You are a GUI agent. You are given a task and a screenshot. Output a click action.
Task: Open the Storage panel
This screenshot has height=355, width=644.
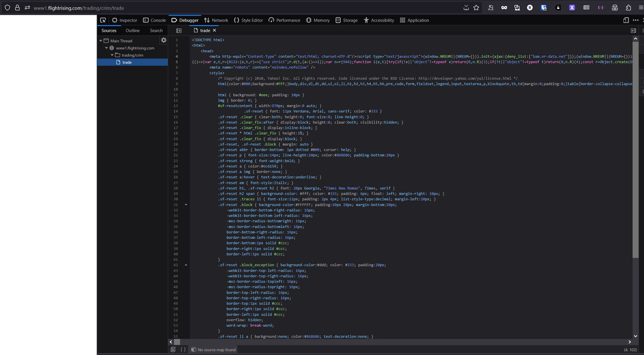point(347,20)
